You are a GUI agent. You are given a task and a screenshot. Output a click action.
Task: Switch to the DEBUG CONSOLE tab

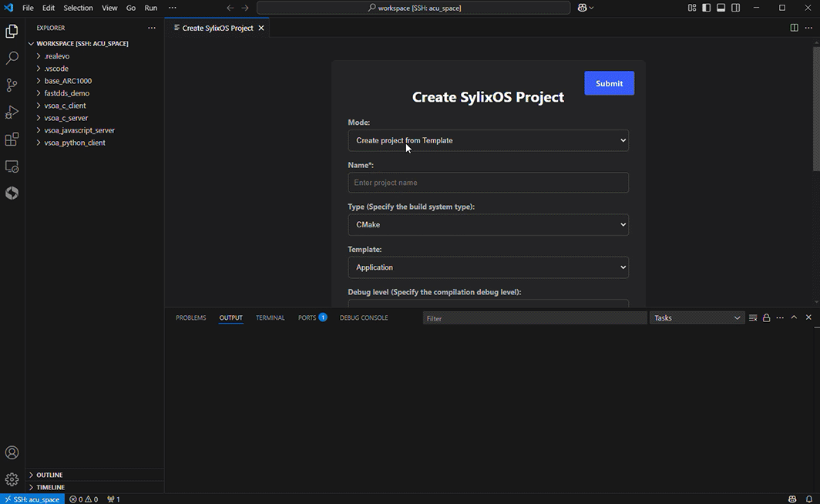(x=364, y=318)
